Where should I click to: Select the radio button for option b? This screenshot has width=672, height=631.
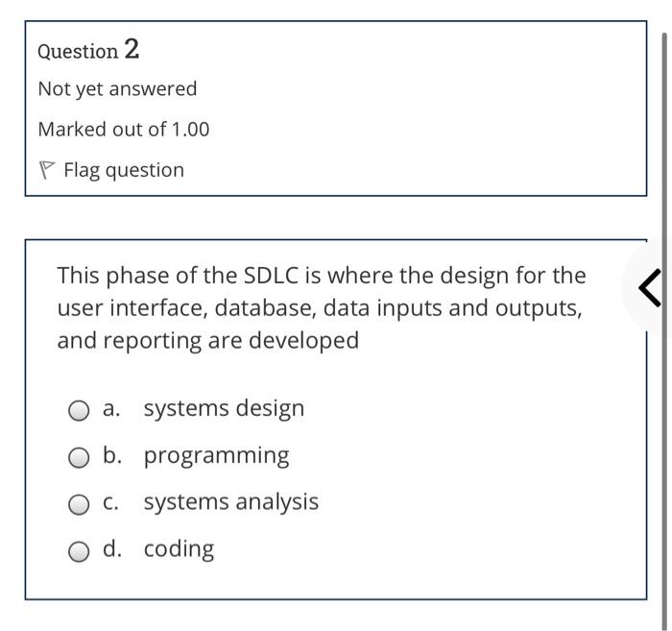point(79,457)
